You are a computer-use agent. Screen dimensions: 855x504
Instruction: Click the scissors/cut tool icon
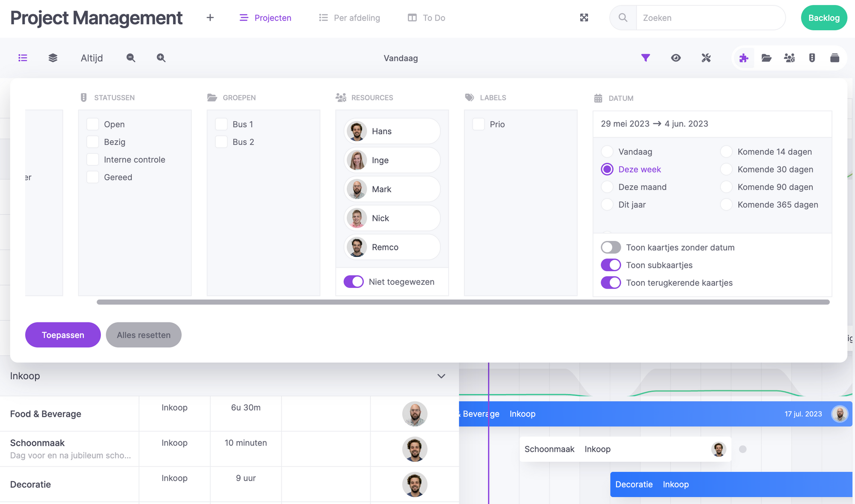click(x=706, y=58)
